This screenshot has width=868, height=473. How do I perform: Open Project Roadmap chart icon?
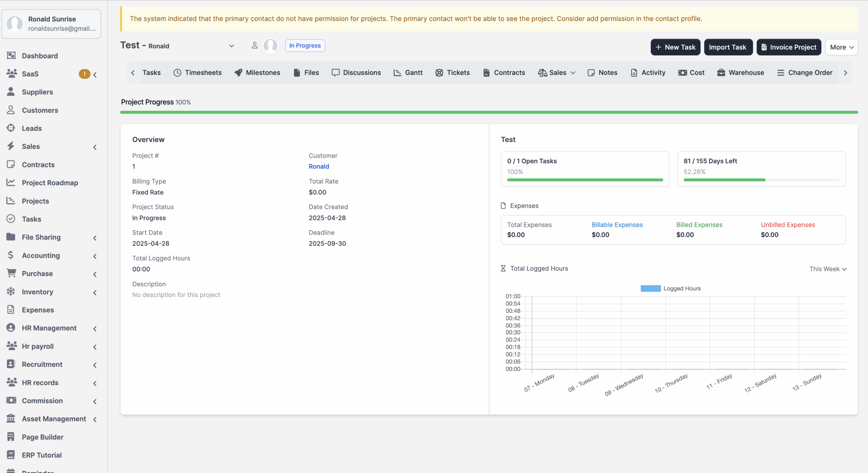pos(11,182)
